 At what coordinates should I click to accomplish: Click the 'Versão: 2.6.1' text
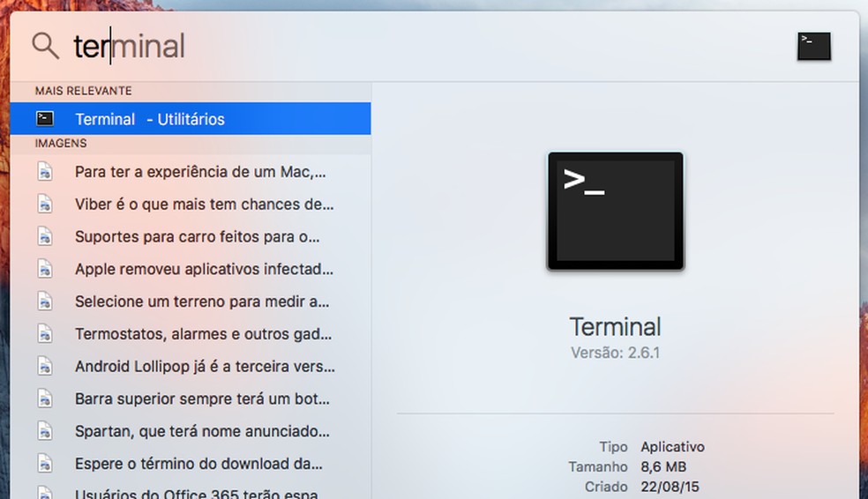tap(615, 353)
